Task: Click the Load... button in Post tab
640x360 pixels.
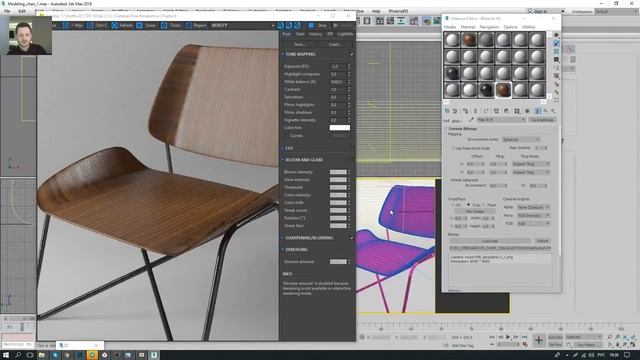Action: tap(335, 44)
